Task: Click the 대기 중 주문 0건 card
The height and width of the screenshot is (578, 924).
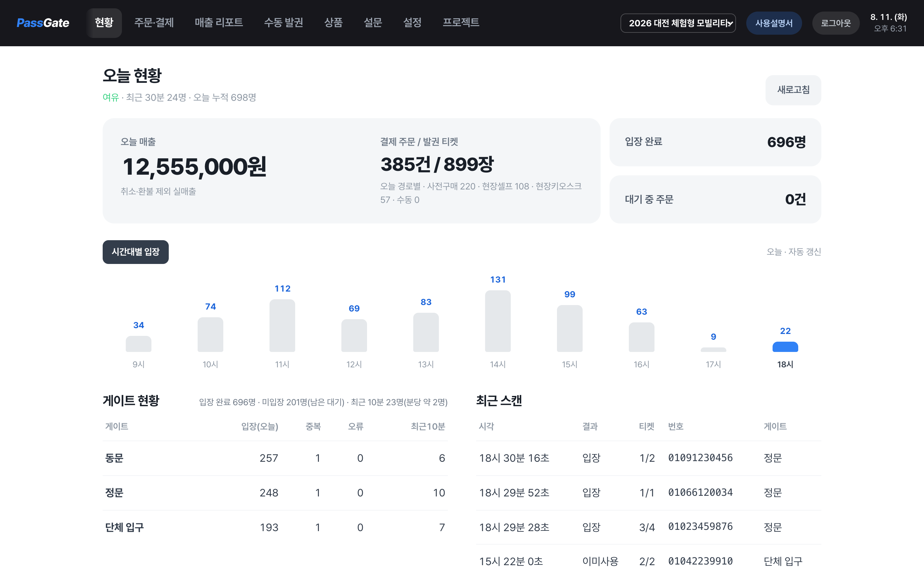Action: pyautogui.click(x=715, y=199)
